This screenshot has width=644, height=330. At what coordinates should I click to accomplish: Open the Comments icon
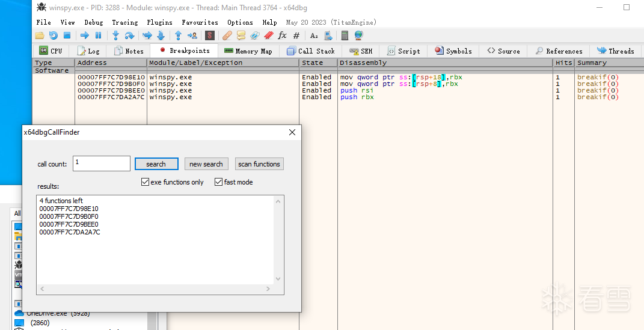241,35
